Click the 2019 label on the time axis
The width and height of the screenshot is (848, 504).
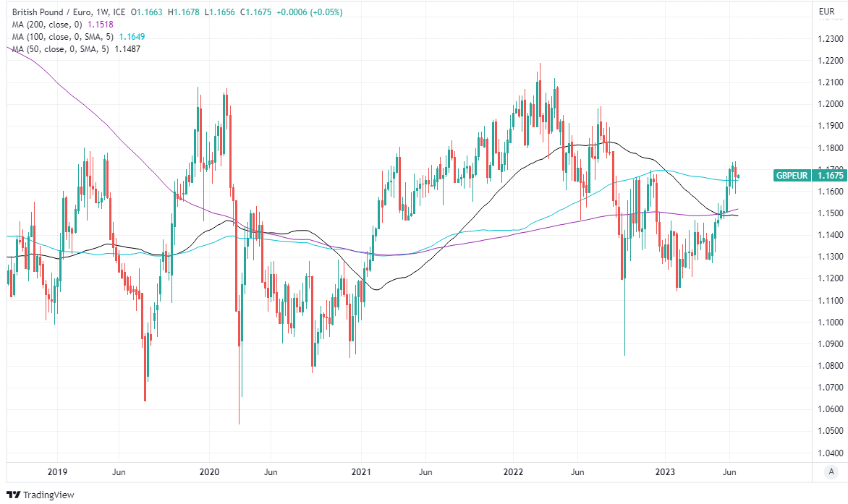57,472
